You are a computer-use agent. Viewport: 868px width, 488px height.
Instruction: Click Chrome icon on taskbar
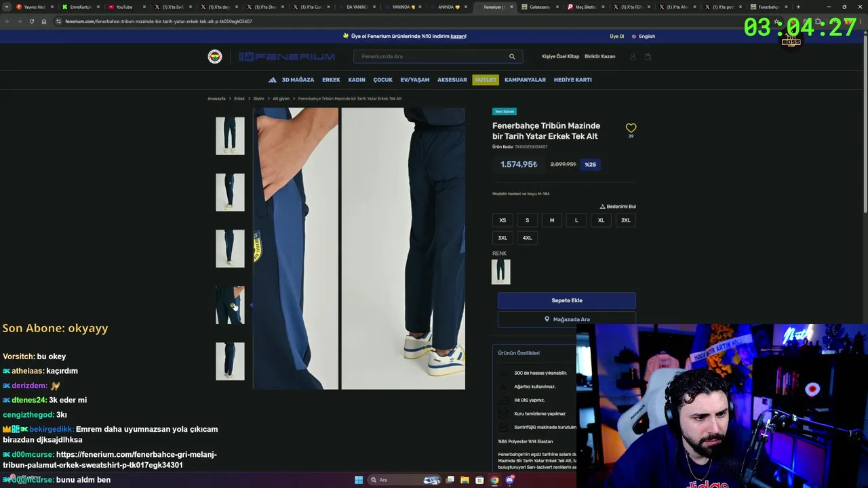494,480
